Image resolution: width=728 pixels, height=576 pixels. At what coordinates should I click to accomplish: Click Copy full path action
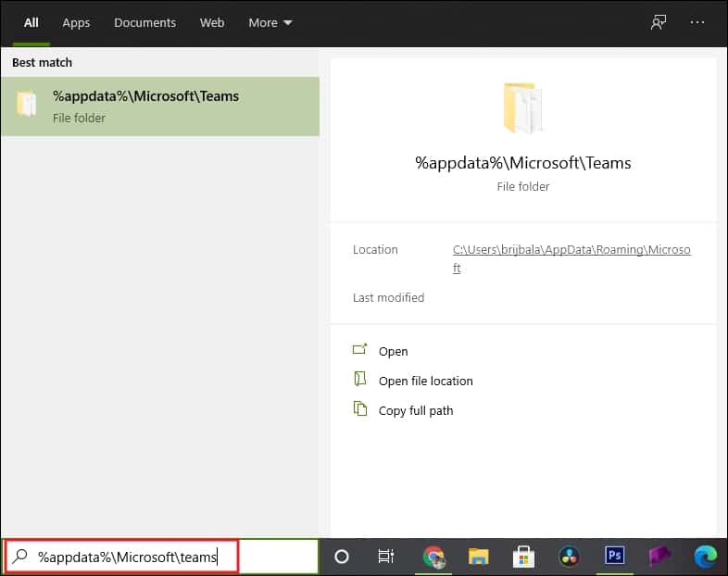click(415, 410)
